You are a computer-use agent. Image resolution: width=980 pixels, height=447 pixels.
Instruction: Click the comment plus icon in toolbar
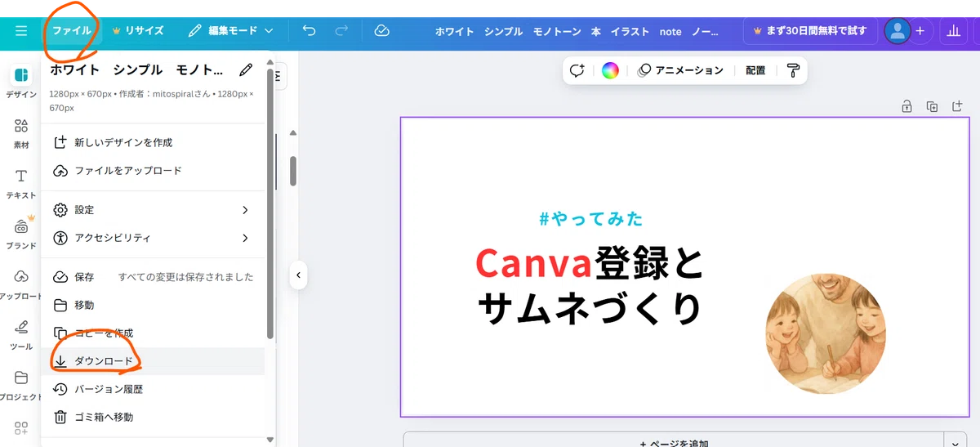click(578, 70)
